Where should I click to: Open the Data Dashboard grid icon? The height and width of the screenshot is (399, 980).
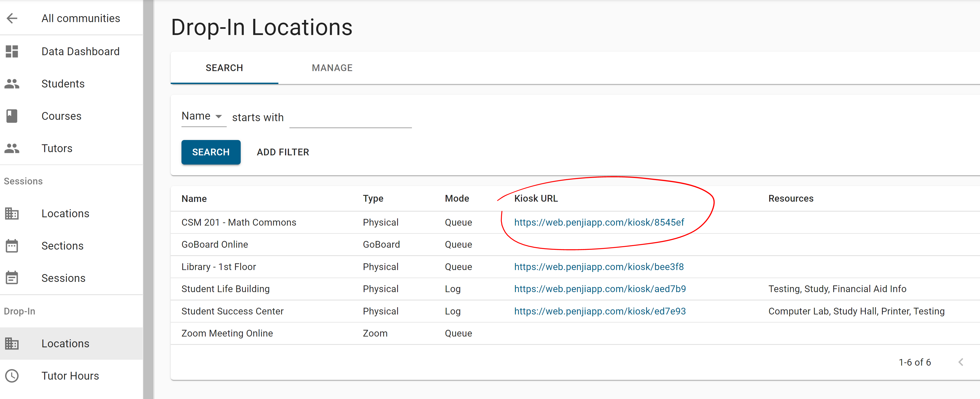pyautogui.click(x=12, y=51)
